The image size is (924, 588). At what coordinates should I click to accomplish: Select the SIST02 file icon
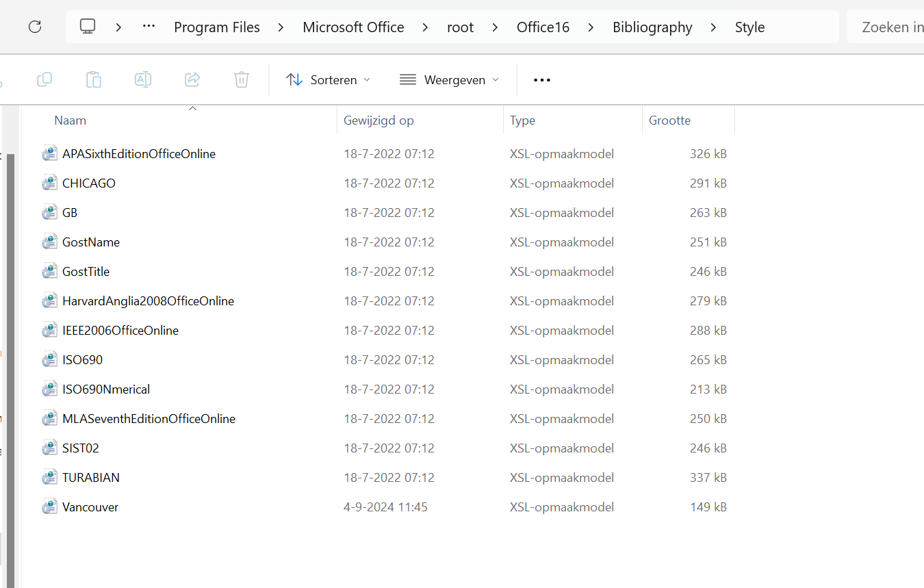tap(49, 448)
